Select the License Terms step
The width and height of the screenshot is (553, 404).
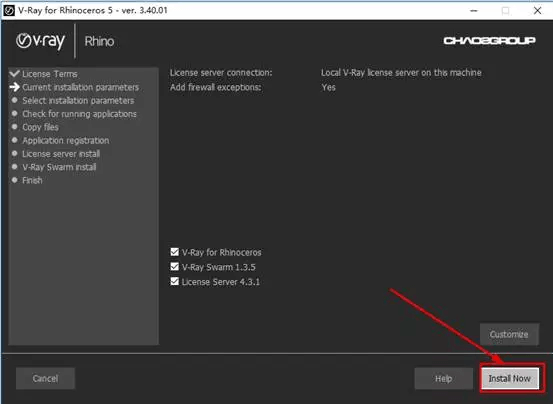pyautogui.click(x=50, y=74)
